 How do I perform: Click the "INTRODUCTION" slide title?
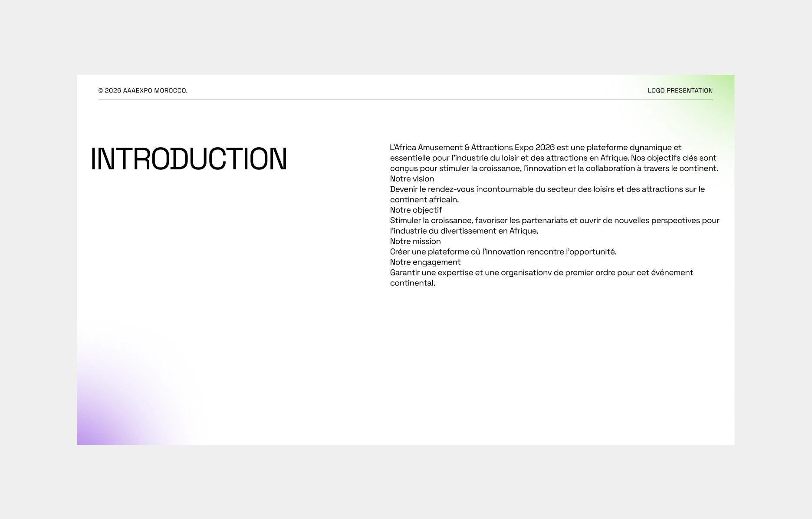[x=189, y=159]
